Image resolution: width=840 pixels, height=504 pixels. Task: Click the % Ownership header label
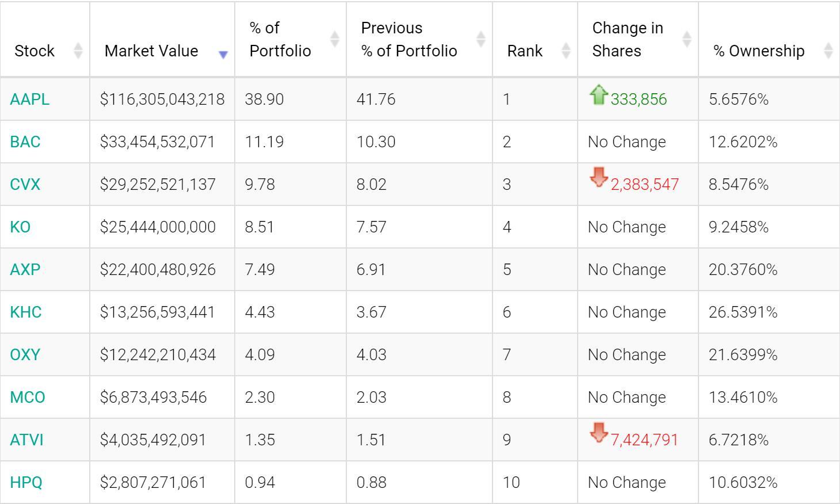pyautogui.click(x=759, y=51)
